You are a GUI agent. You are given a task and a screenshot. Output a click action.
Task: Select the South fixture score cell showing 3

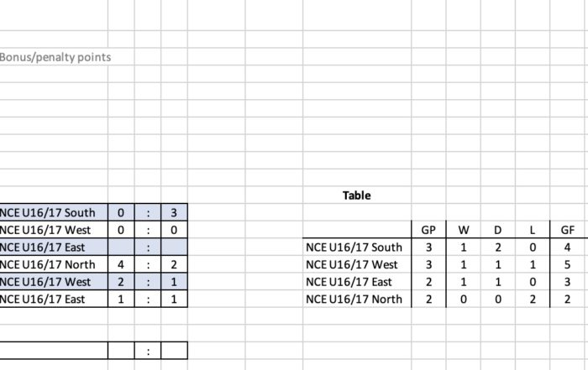pos(174,212)
